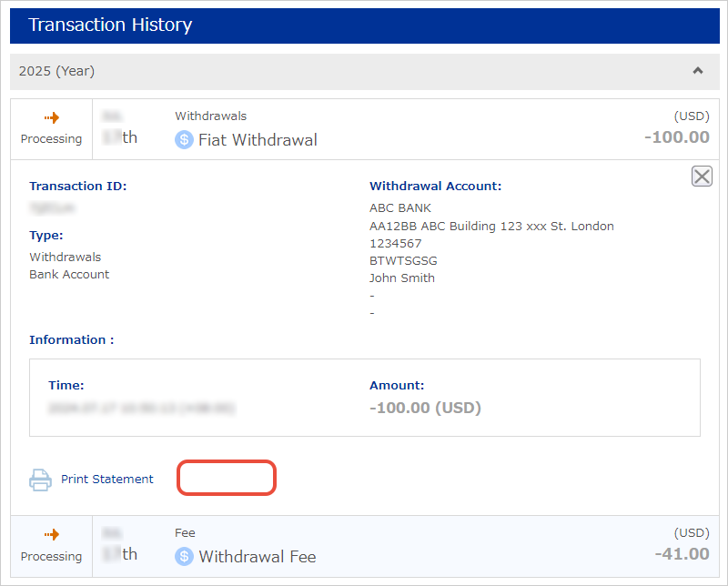728x586 pixels.
Task: Click the Processing status text on Fee row
Action: pos(52,556)
